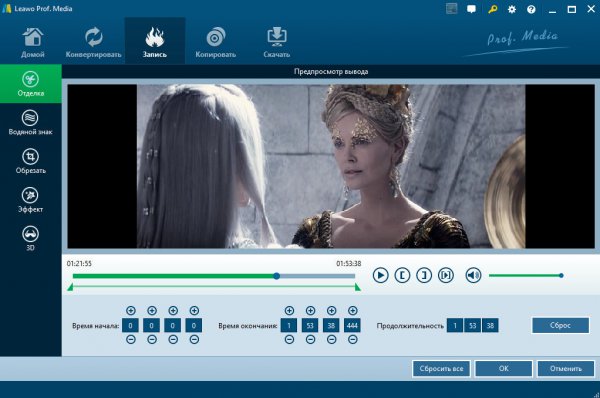600x398 pixels.
Task: Decrease start time seconds with minus
Action: pos(173,339)
